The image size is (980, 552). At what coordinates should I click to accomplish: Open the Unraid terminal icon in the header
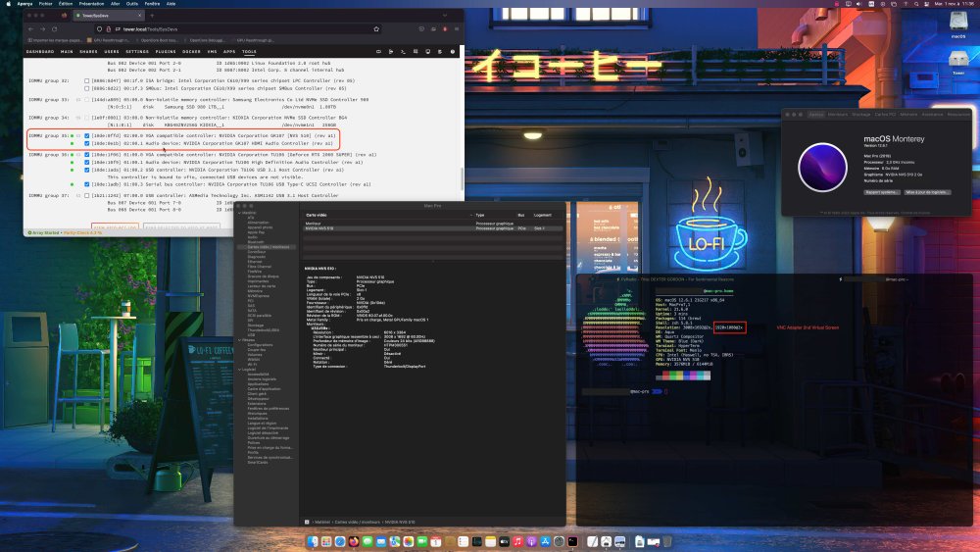tap(403, 52)
